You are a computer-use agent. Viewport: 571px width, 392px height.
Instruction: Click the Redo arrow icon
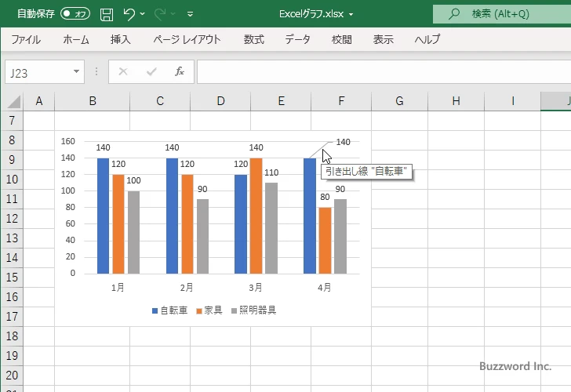click(x=161, y=14)
